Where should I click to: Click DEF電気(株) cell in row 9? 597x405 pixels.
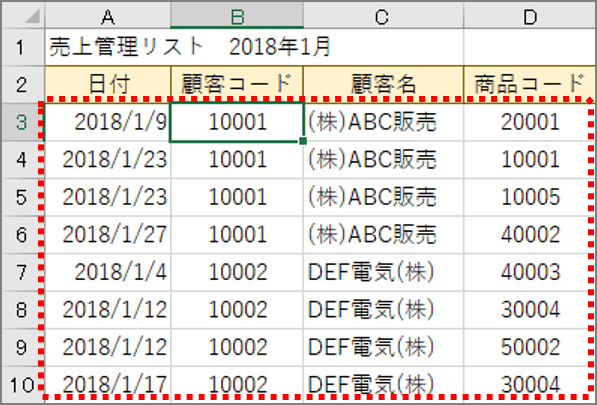tap(383, 347)
